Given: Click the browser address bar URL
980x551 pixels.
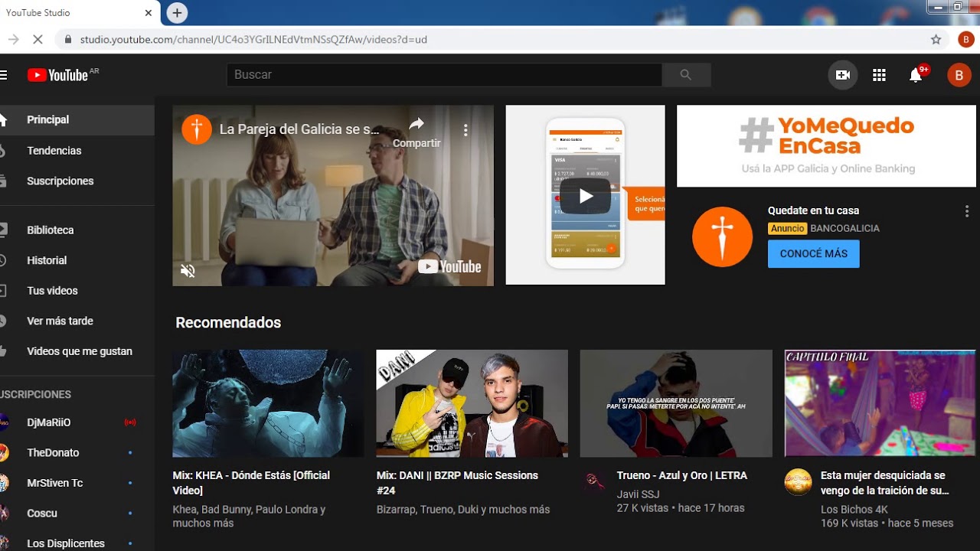Looking at the screenshot, I should (x=253, y=40).
